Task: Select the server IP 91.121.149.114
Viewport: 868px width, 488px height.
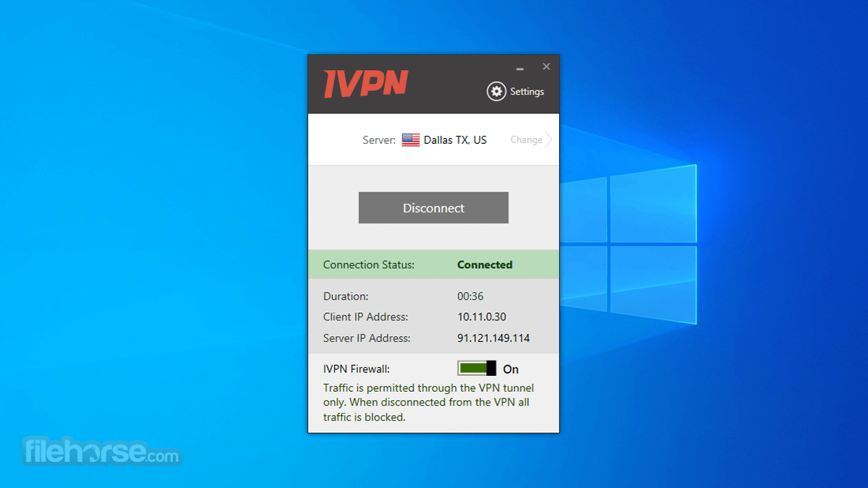Action: tap(493, 338)
